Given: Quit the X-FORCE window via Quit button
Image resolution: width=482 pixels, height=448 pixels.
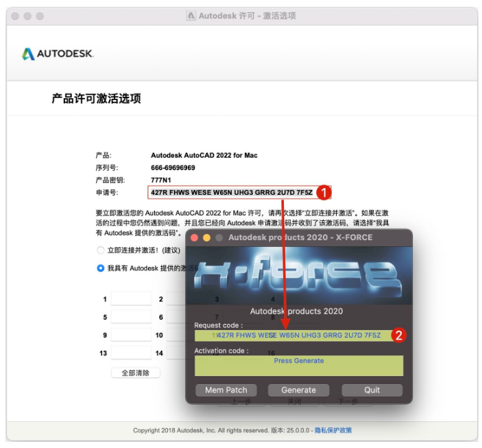Looking at the screenshot, I should click(372, 390).
